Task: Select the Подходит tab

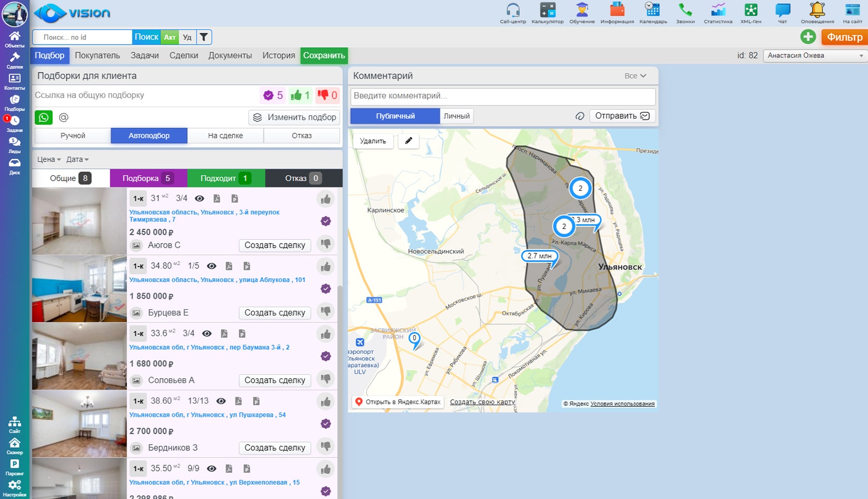Action: (225, 178)
